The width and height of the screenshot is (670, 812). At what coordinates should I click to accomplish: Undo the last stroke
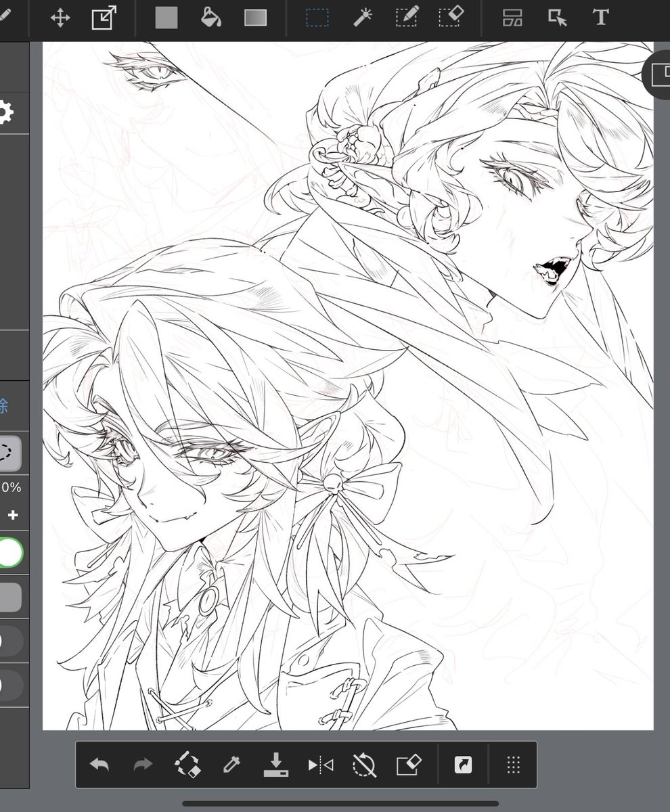coord(99,765)
